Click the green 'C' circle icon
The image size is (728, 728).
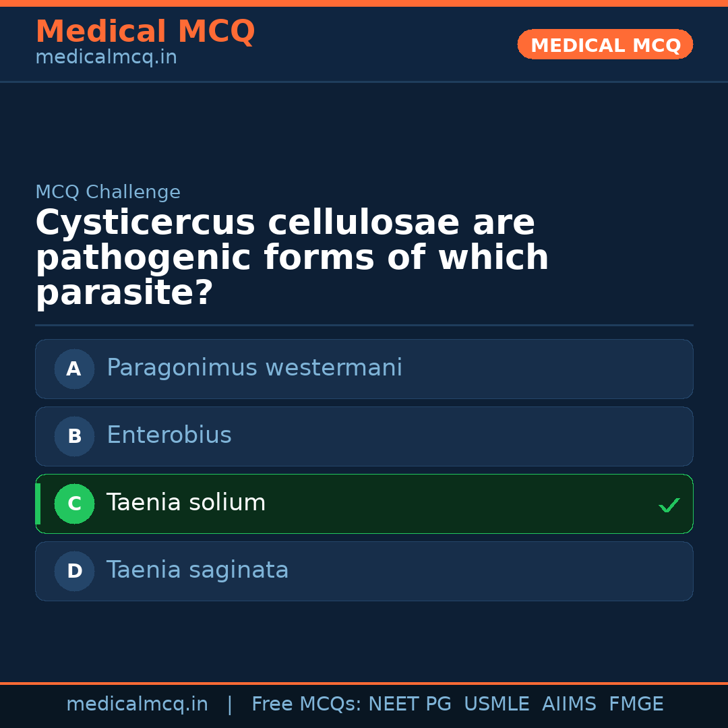(x=74, y=504)
